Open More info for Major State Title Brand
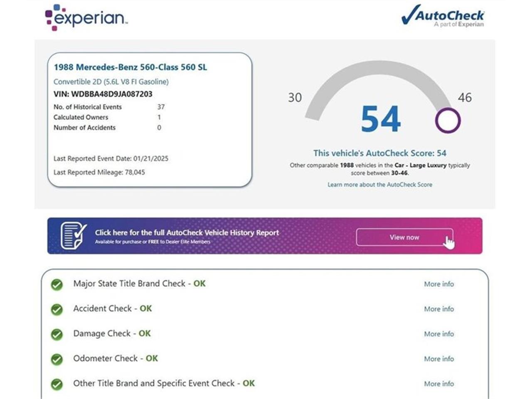This screenshot has width=532, height=399. [438, 284]
